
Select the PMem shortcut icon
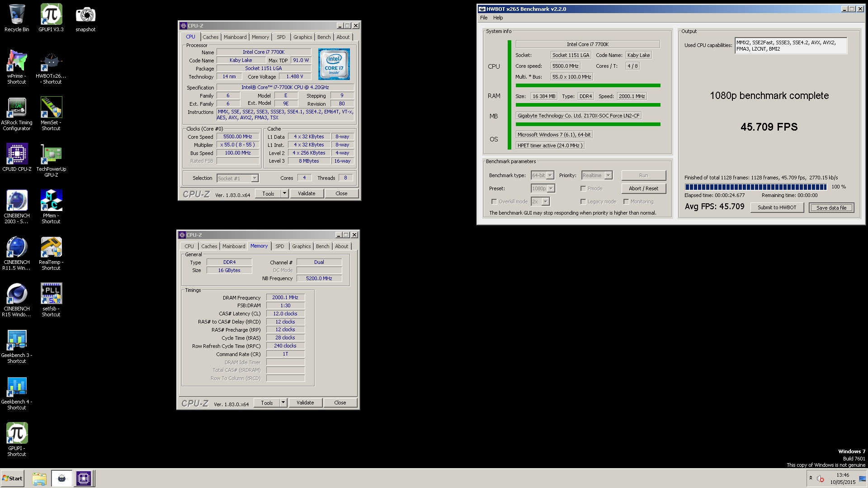(51, 206)
